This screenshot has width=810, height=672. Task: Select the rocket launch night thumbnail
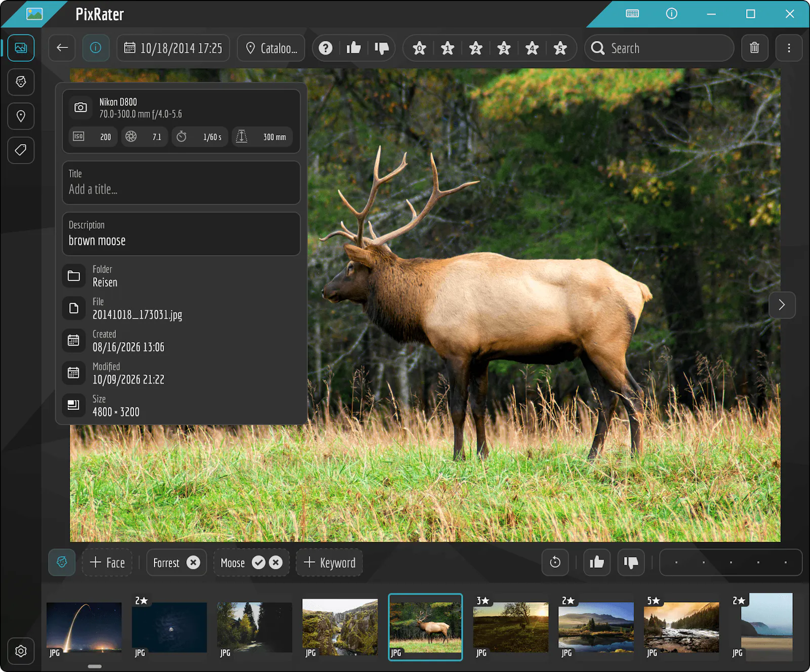click(84, 627)
